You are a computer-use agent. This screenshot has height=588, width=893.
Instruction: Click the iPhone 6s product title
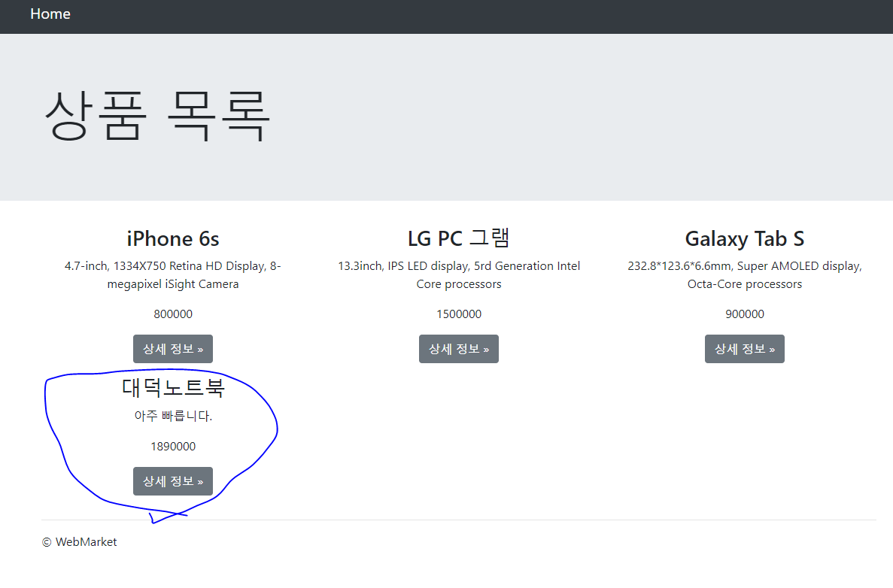pyautogui.click(x=173, y=238)
